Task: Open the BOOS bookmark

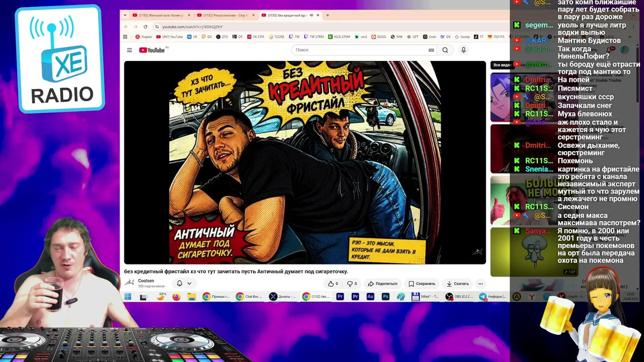Action: [379, 37]
